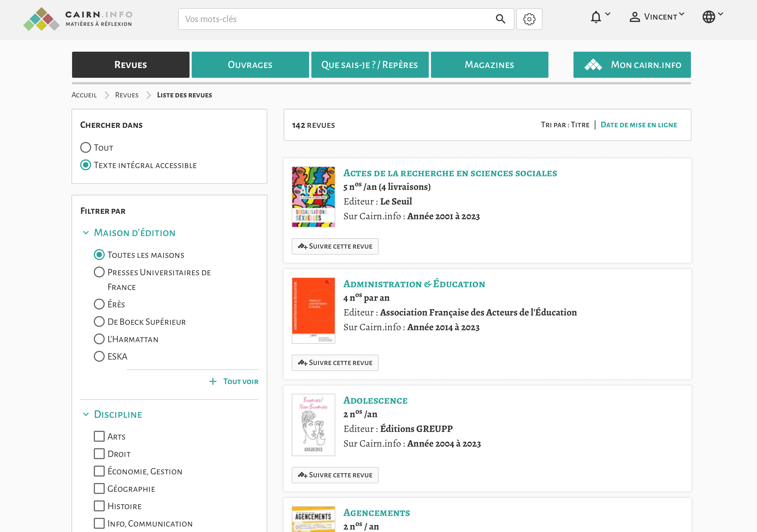Image resolution: width=757 pixels, height=532 pixels.
Task: Sort by Date de mise en ligne
Action: [639, 125]
